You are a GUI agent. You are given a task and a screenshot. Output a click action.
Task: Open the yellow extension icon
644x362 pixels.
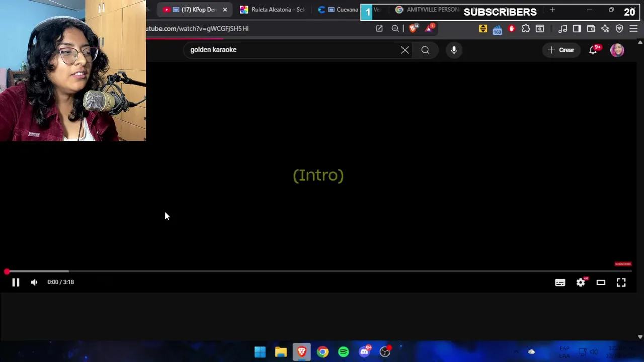point(483,29)
